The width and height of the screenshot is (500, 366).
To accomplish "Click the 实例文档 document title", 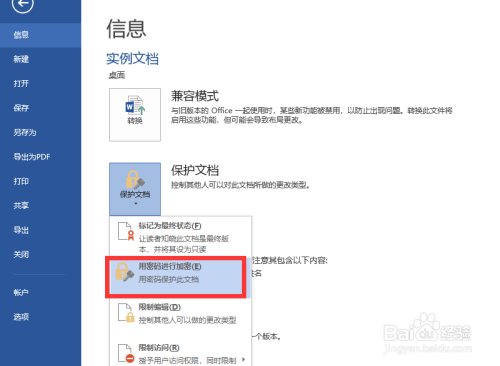I will (x=132, y=59).
